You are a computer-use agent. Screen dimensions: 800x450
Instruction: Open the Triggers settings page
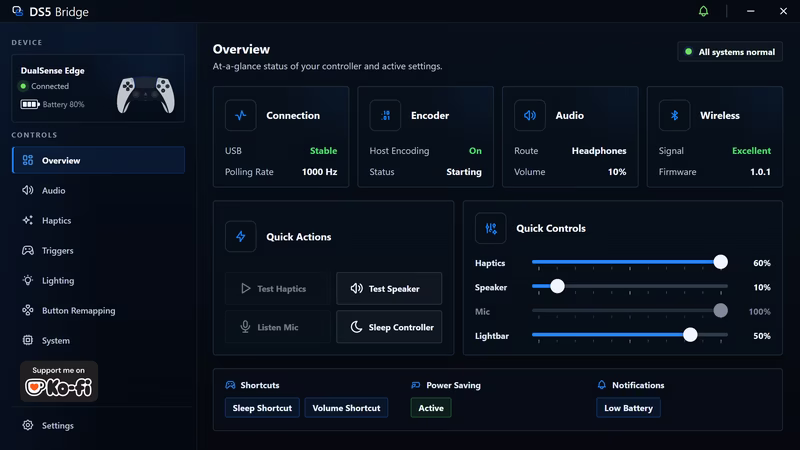[98, 251]
